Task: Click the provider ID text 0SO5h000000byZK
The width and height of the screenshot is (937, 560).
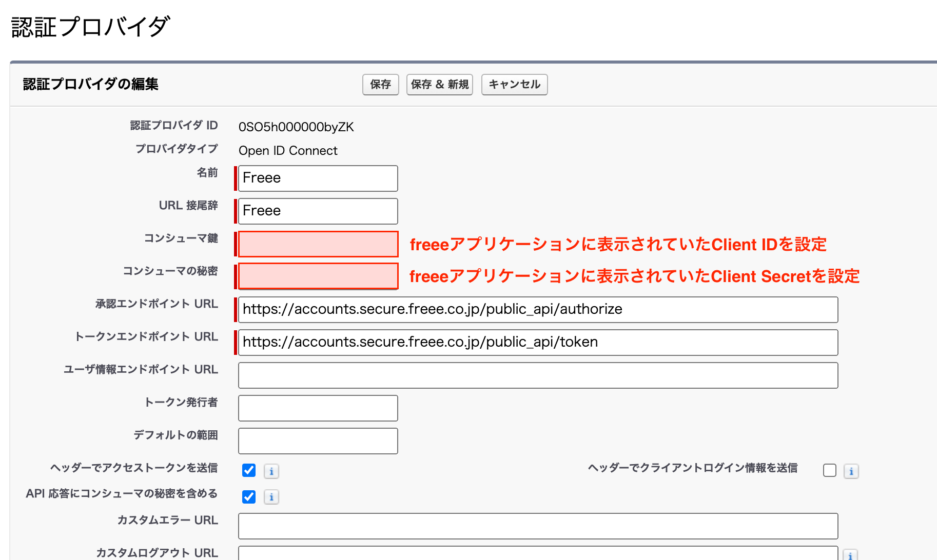Action: tap(296, 127)
